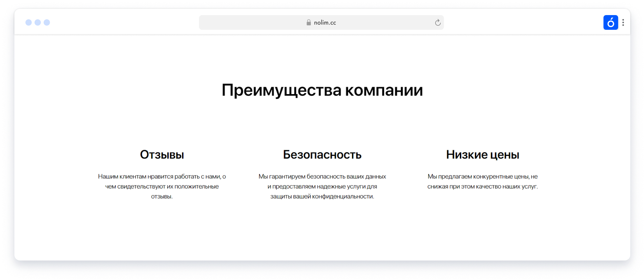Click the reload page icon

438,23
